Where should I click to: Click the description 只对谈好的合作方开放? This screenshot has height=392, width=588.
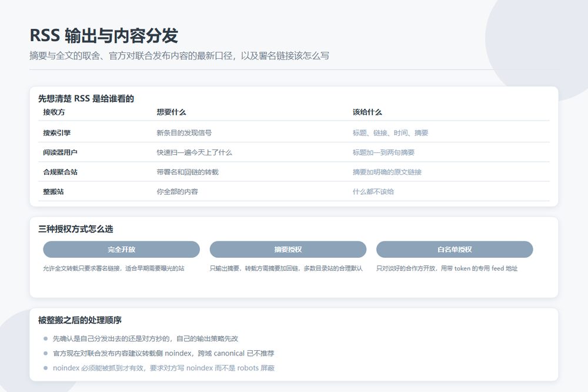click(x=447, y=268)
